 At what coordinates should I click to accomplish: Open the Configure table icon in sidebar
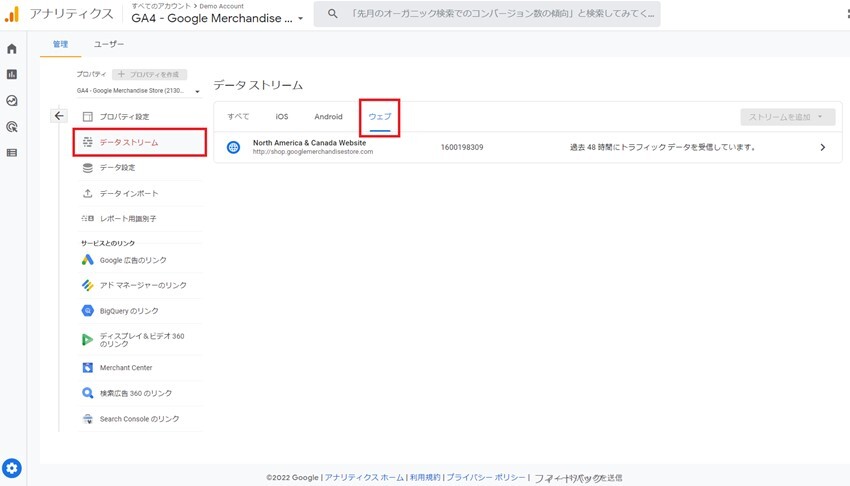coord(12,153)
